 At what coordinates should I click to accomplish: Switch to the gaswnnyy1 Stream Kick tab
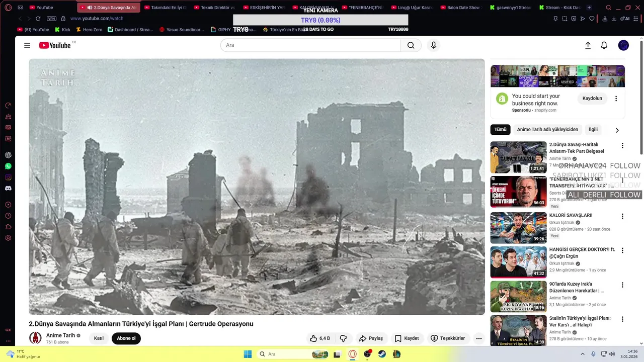[510, 8]
